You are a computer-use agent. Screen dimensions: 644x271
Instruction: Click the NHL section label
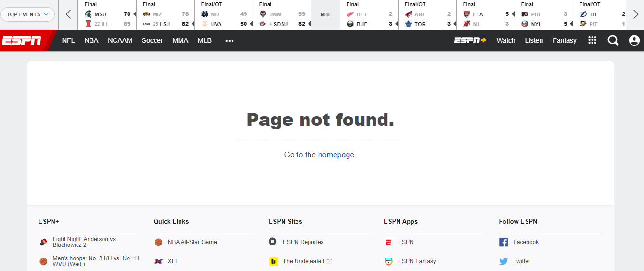pyautogui.click(x=326, y=14)
